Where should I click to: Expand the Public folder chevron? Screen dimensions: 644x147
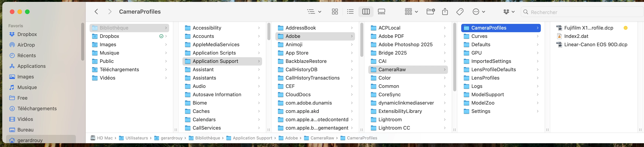point(166,61)
